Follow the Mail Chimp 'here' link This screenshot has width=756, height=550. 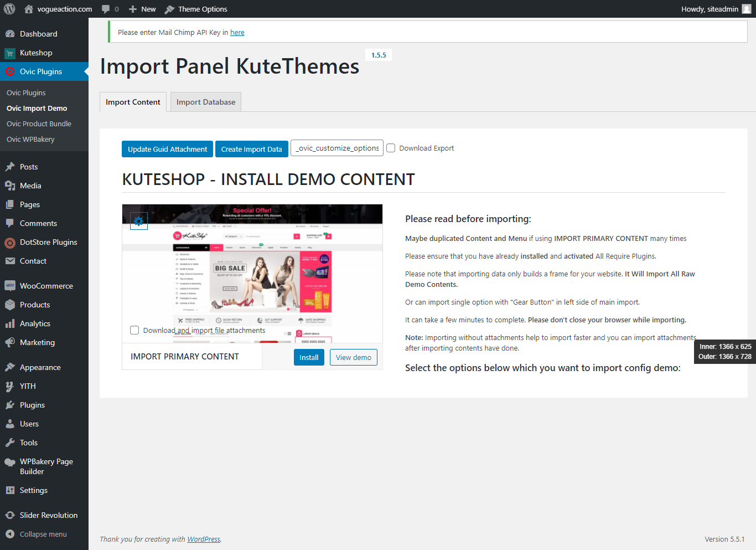237,33
